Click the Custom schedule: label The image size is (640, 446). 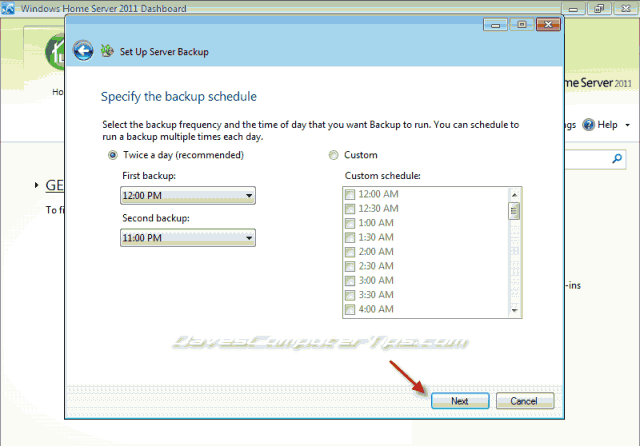coord(382,176)
